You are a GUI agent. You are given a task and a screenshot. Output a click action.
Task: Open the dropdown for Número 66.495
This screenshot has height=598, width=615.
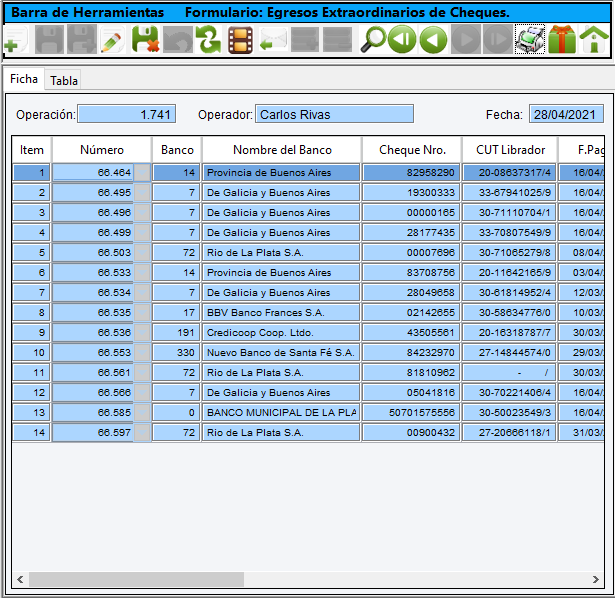pyautogui.click(x=142, y=193)
